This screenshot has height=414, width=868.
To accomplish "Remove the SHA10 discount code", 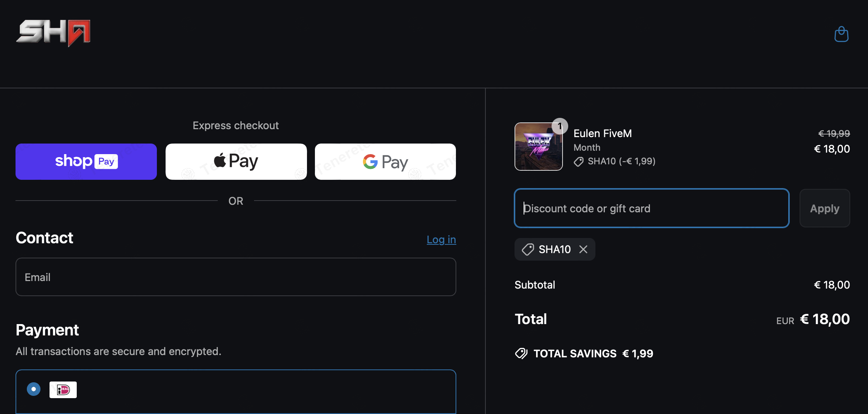I will 583,249.
